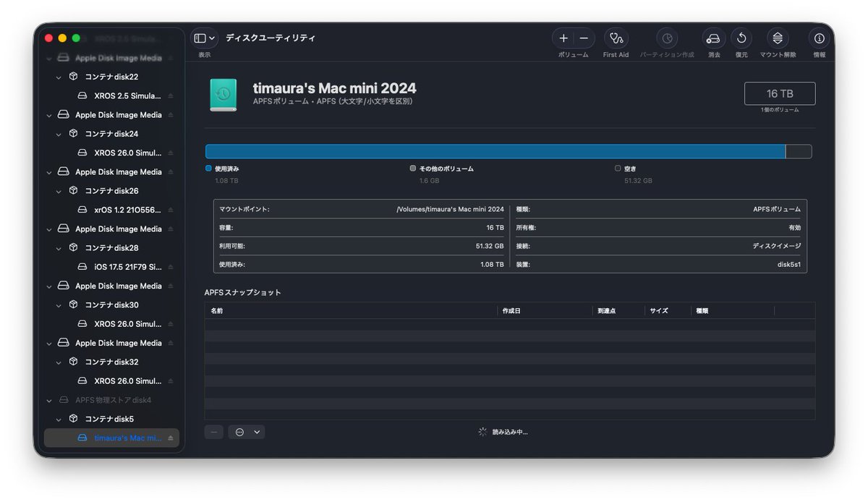This screenshot has height=502, width=868.
Task: Eject XROS 2.5 Simula... volume
Action: [x=171, y=95]
